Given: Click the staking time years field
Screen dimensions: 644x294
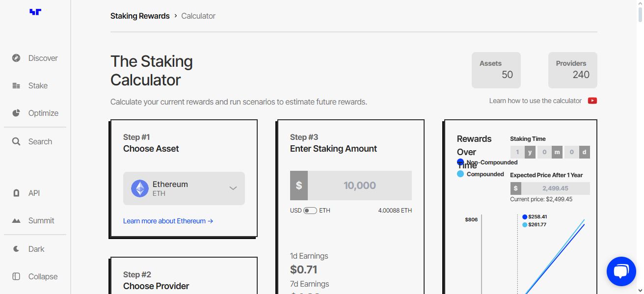Looking at the screenshot, I should coord(517,152).
